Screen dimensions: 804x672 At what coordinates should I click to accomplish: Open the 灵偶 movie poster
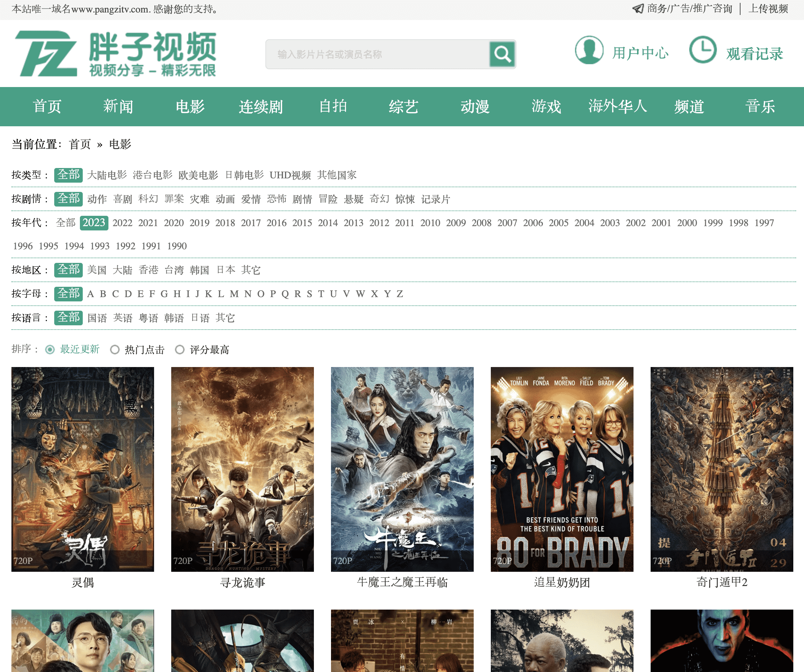point(83,469)
